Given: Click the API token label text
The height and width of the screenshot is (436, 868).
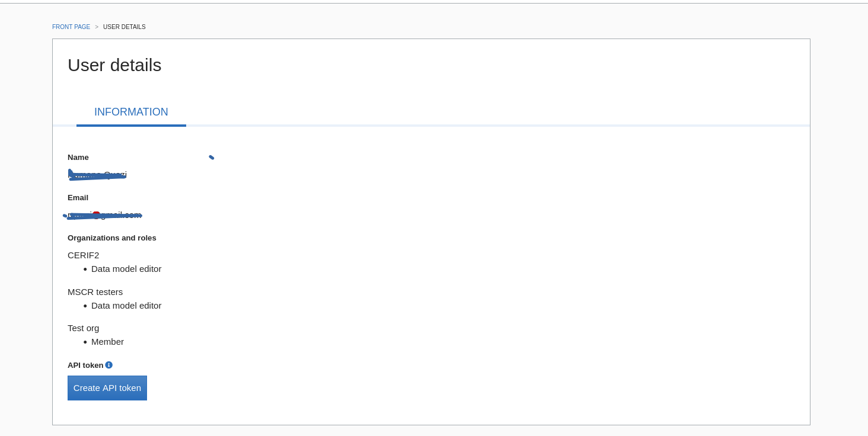Looking at the screenshot, I should tap(85, 366).
